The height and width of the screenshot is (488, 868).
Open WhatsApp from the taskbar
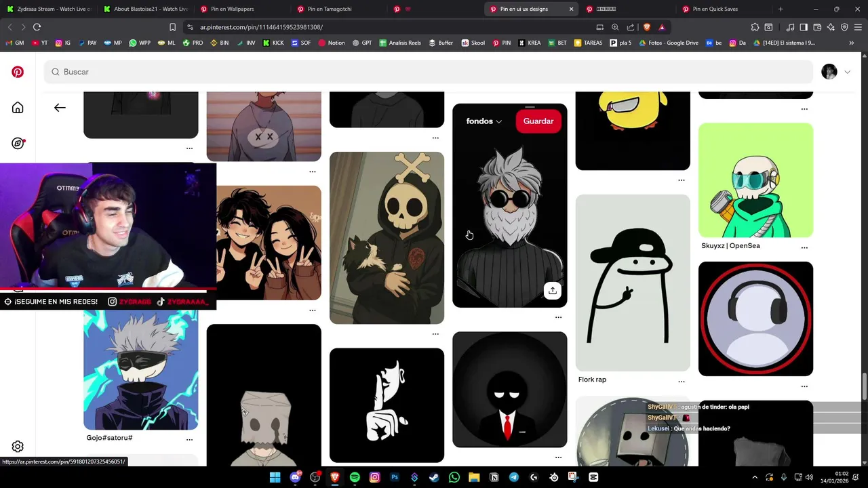454,477
